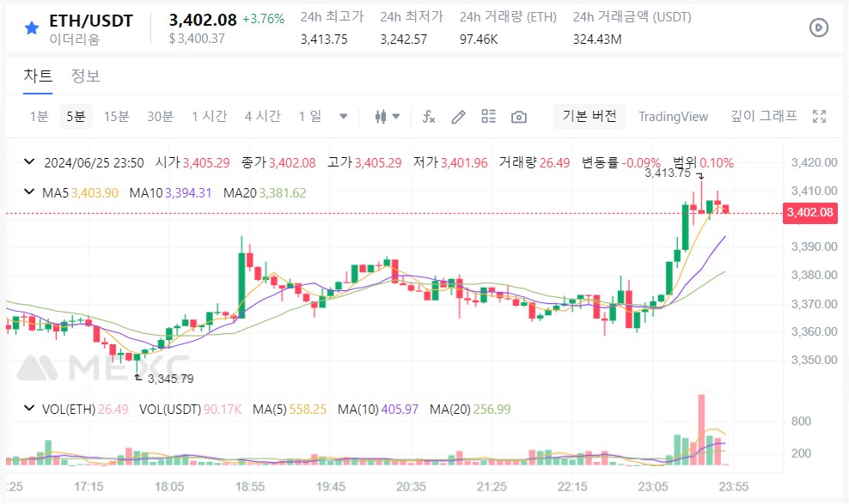Open the 정보 tab
Viewport: 849px width, 504px height.
point(86,76)
